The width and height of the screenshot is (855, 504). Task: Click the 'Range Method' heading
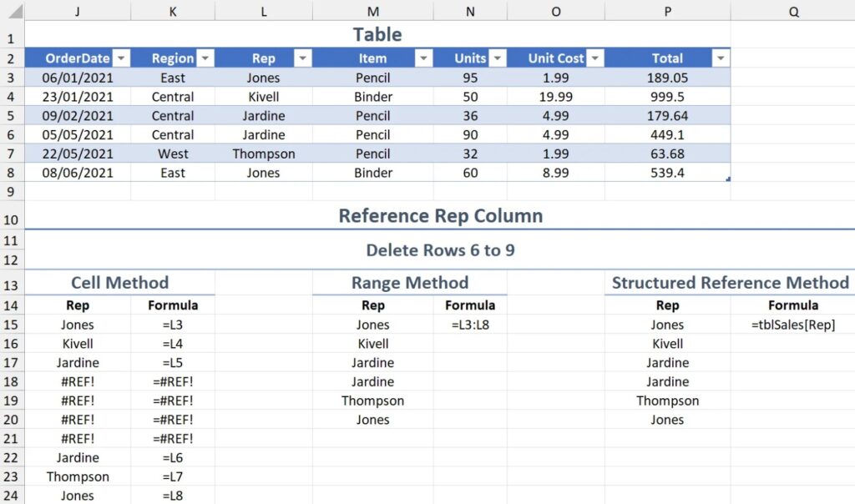(410, 282)
